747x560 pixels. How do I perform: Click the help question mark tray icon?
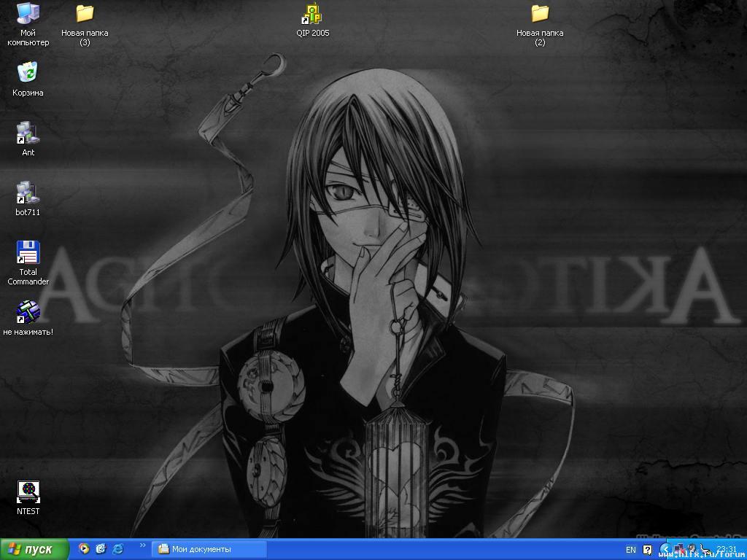pyautogui.click(x=647, y=550)
